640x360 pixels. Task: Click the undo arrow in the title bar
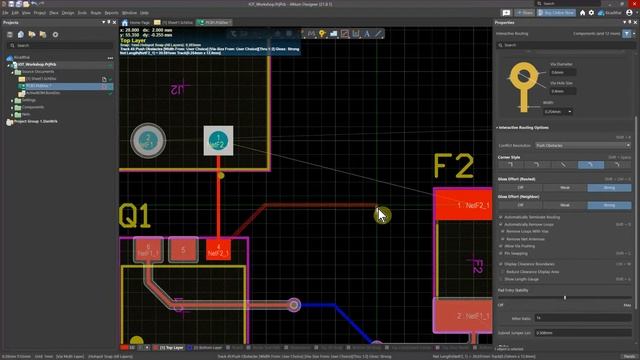pyautogui.click(x=34, y=4)
